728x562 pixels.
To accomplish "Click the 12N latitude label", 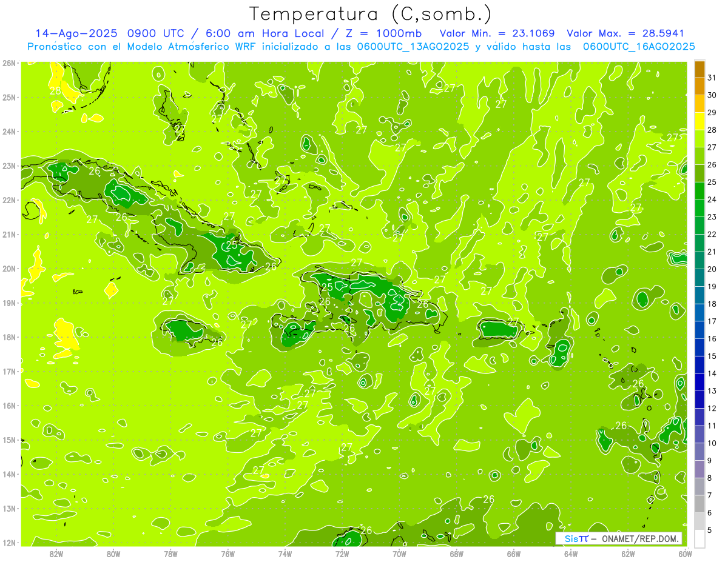I will pos(8,543).
